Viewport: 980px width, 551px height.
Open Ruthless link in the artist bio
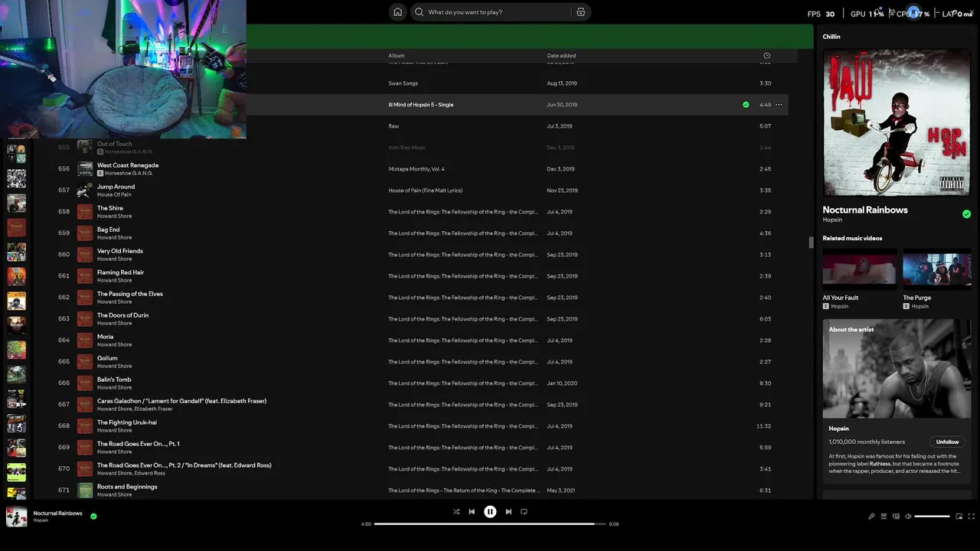[x=880, y=464]
